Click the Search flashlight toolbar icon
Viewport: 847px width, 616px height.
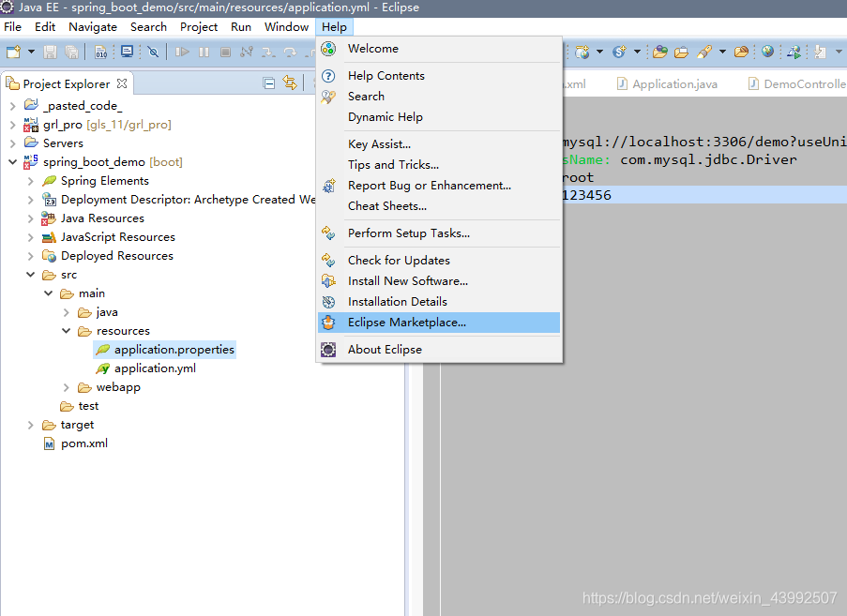pyautogui.click(x=704, y=52)
